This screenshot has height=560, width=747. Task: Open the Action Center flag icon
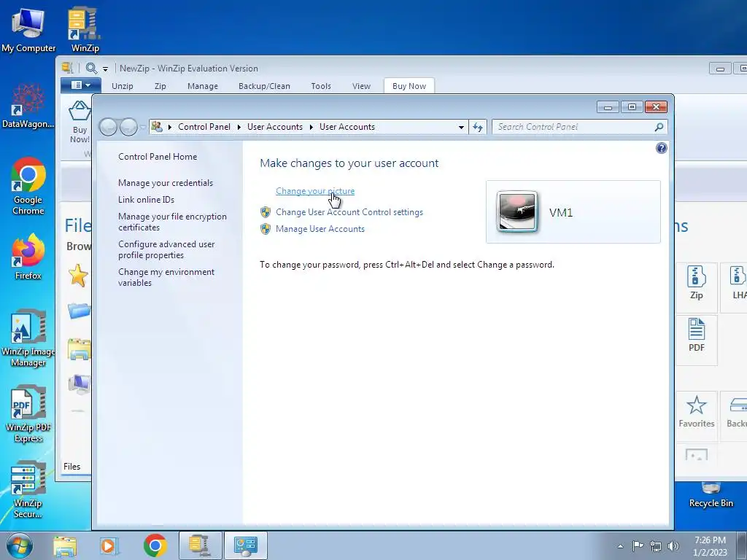point(638,545)
